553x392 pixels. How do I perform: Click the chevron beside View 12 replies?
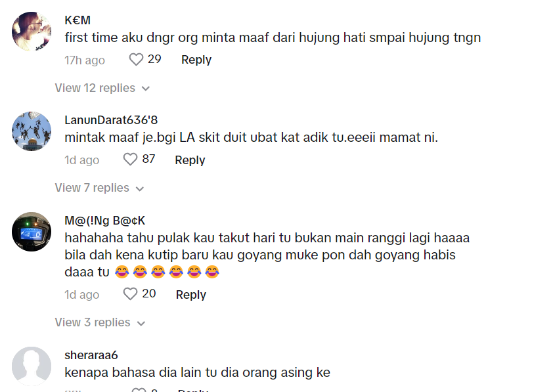click(146, 89)
